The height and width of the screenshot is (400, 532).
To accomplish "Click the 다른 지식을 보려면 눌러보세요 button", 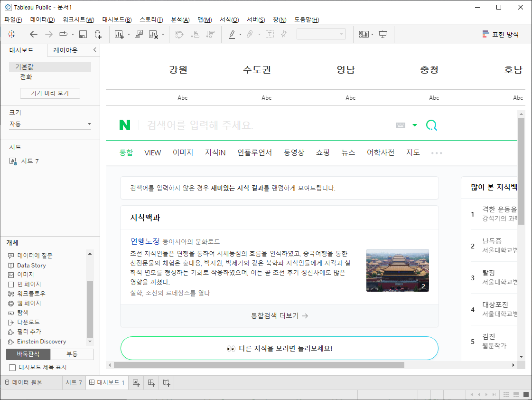I will (x=279, y=348).
